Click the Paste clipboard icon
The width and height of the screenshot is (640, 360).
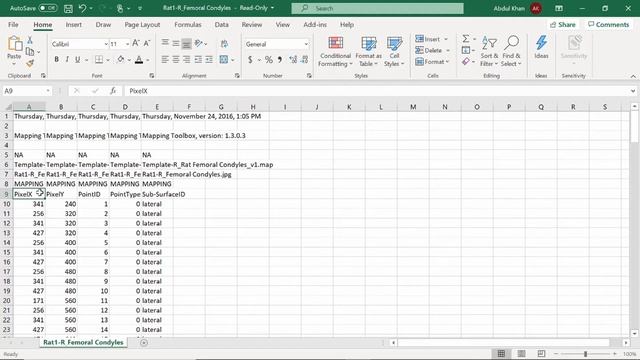pyautogui.click(x=14, y=44)
